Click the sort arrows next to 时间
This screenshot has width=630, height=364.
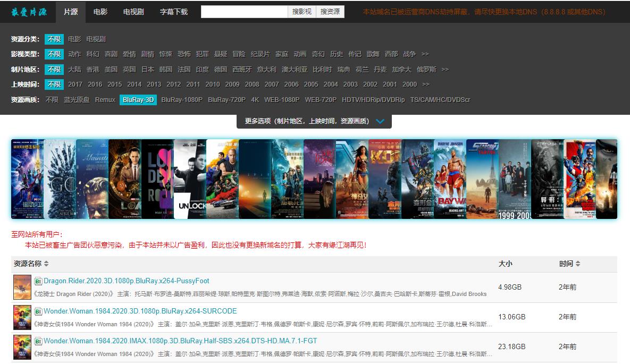[x=578, y=264]
